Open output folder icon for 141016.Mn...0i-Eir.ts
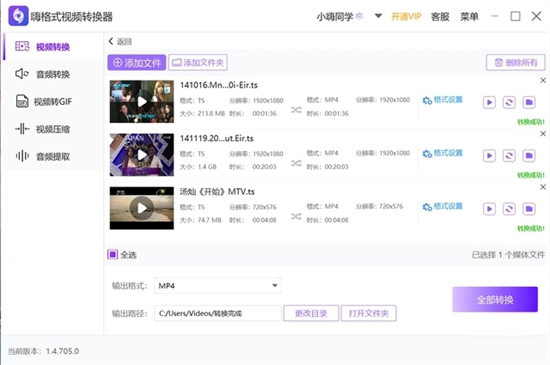The height and width of the screenshot is (365, 550). pos(529,102)
